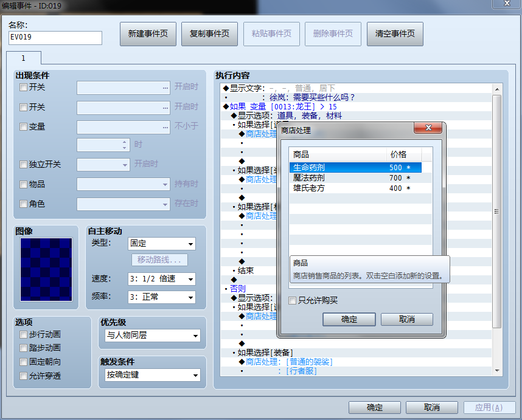Open the 角色 dropdown

(x=124, y=204)
